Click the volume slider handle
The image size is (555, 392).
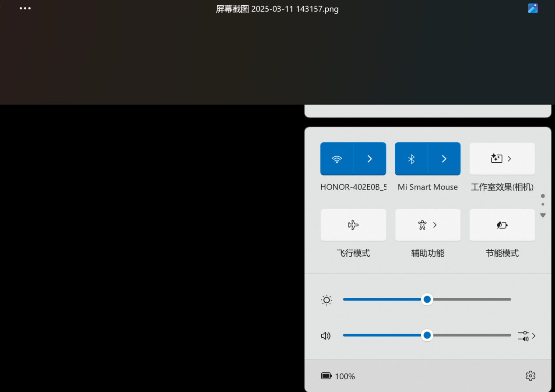(427, 336)
